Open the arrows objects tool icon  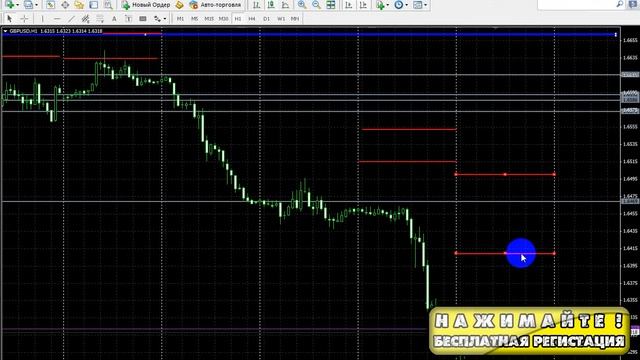point(157,19)
